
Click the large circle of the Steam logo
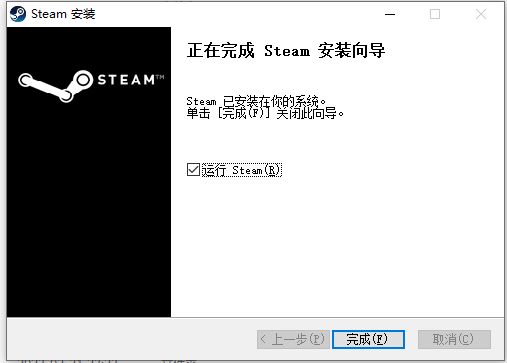coord(82,80)
